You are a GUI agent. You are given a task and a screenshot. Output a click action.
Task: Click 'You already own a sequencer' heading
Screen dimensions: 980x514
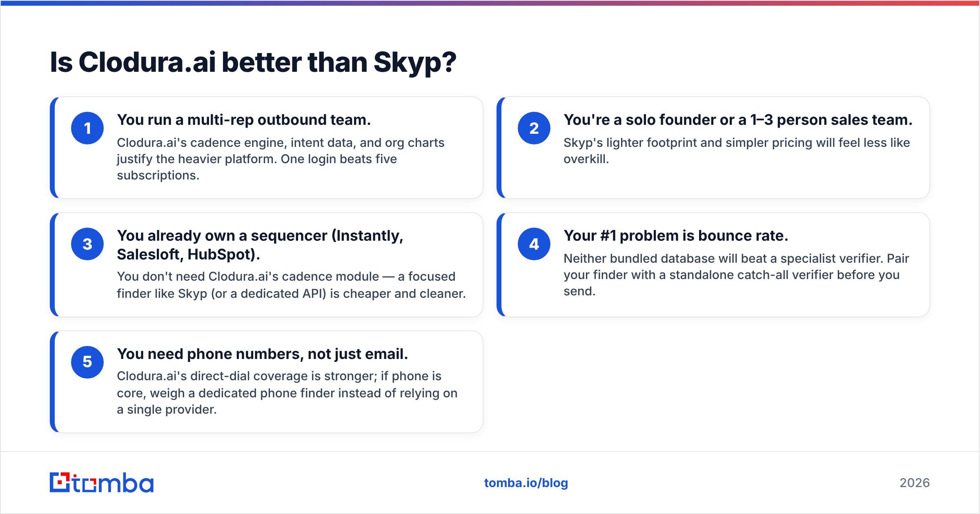(x=260, y=245)
